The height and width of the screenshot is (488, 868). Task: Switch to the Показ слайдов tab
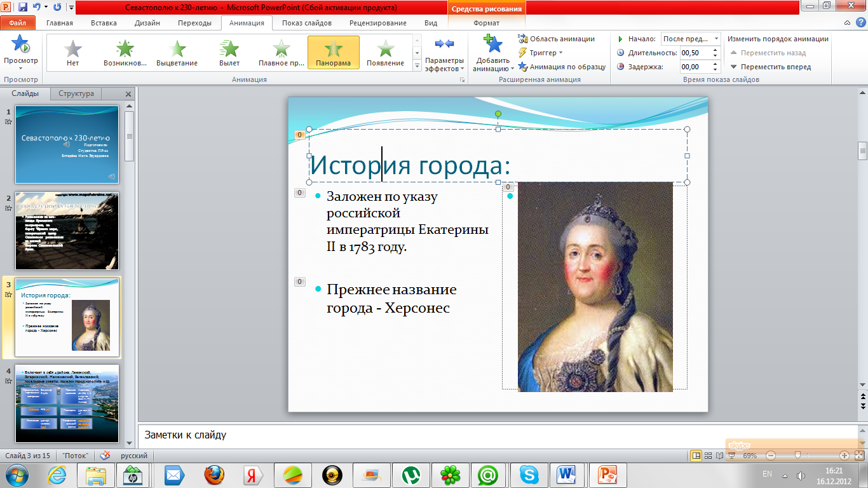pos(307,23)
